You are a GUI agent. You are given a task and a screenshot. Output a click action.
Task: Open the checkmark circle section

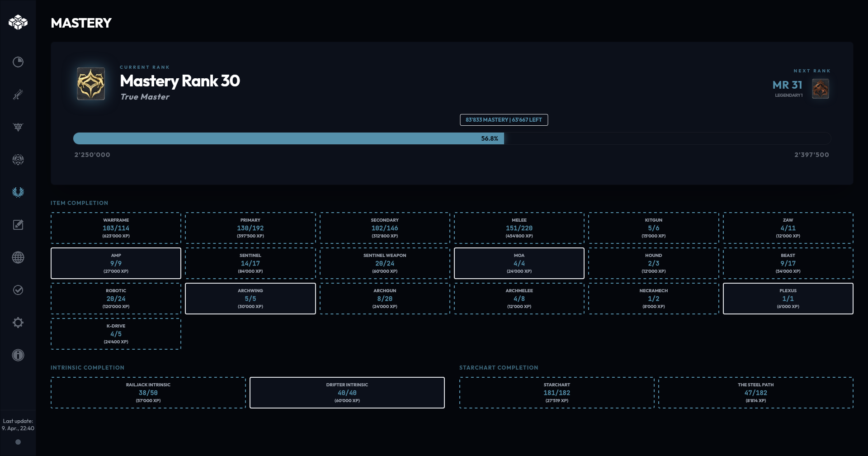point(18,290)
